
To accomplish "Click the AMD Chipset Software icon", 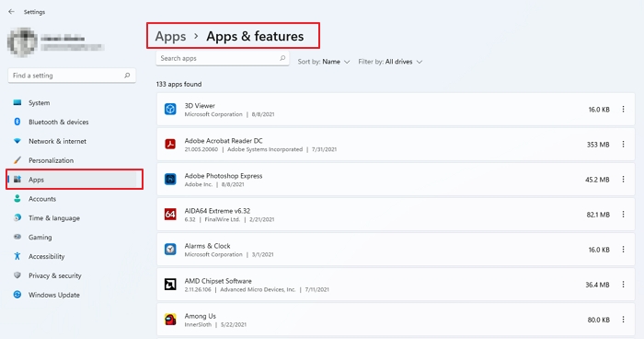I will click(170, 285).
